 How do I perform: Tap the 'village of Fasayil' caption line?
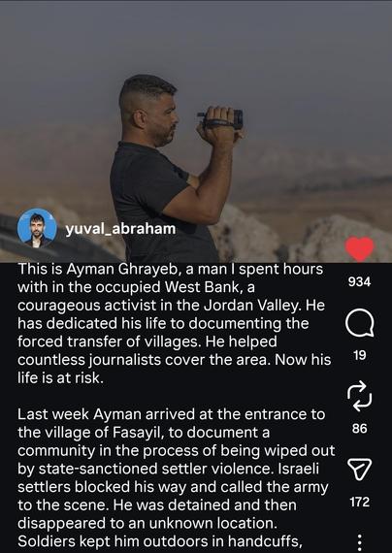(144, 433)
